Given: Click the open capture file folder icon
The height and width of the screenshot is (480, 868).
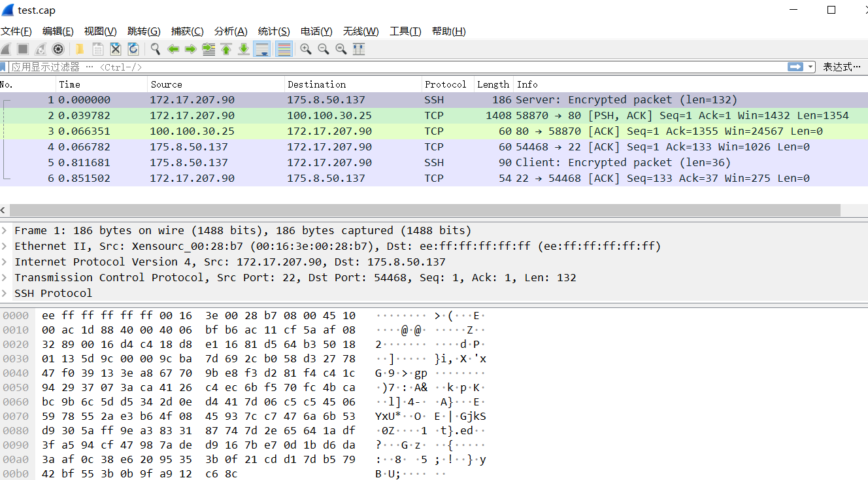Looking at the screenshot, I should 80,49.
